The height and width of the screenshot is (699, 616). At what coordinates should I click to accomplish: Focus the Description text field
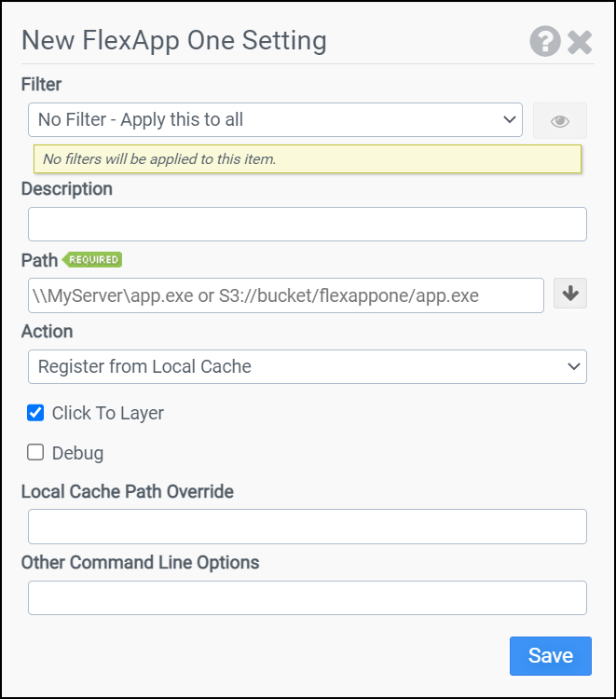[x=307, y=225]
